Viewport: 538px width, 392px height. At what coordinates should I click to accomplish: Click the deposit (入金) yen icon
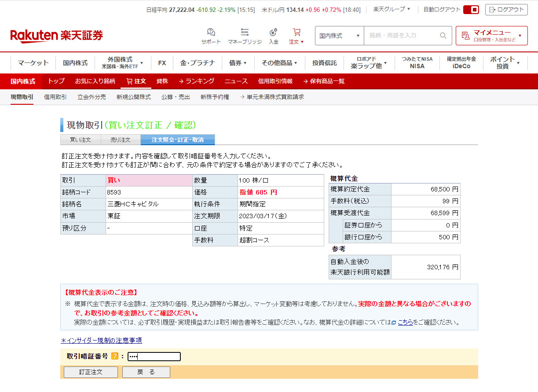pyautogui.click(x=274, y=33)
